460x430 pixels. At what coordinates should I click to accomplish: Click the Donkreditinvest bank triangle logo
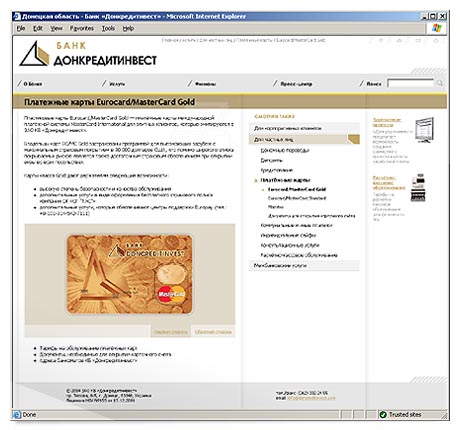tap(34, 54)
